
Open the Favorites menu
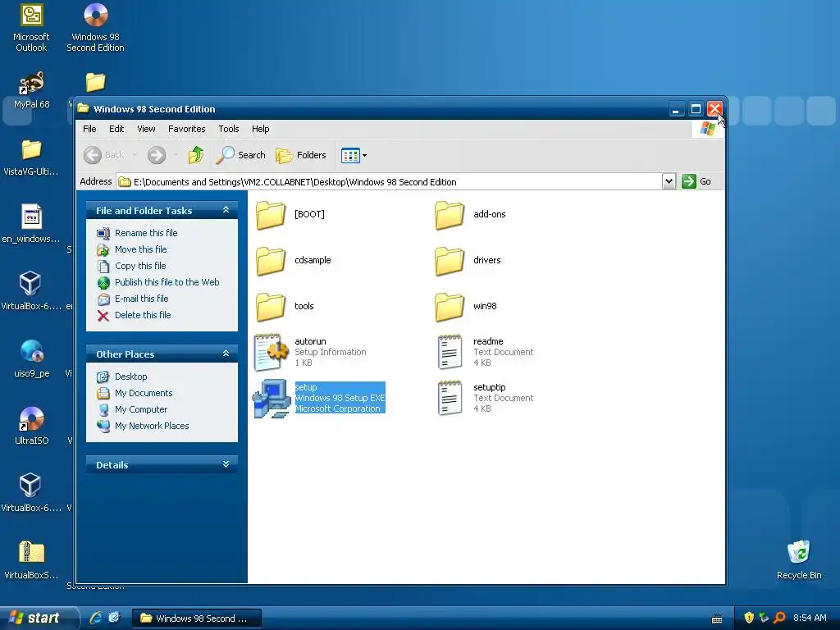(186, 129)
